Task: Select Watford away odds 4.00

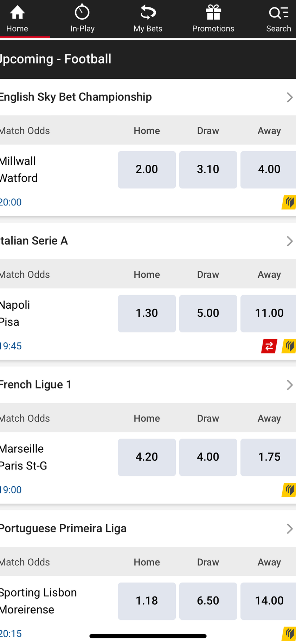Action: (x=269, y=170)
